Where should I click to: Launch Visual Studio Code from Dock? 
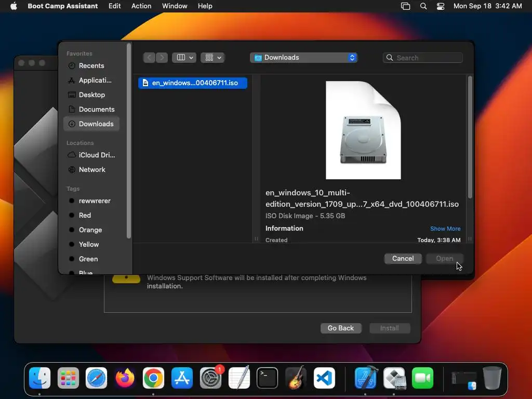(324, 378)
